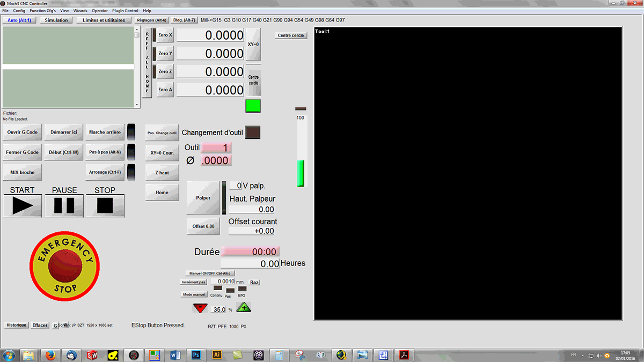Open Firefox from the taskbar
The height and width of the screenshot is (362, 644).
[x=50, y=355]
